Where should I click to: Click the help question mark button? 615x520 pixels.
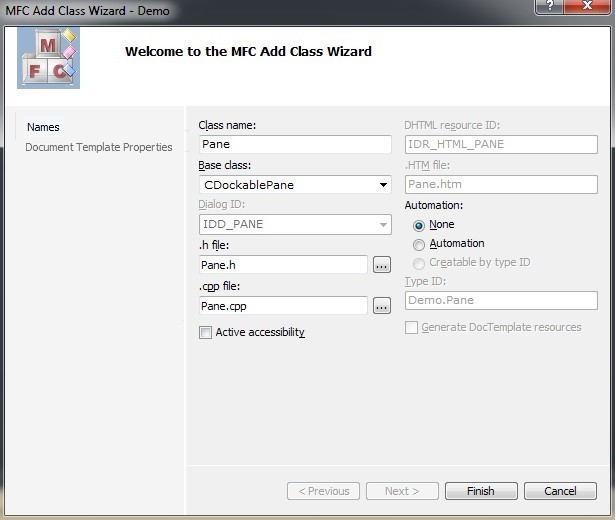point(549,6)
